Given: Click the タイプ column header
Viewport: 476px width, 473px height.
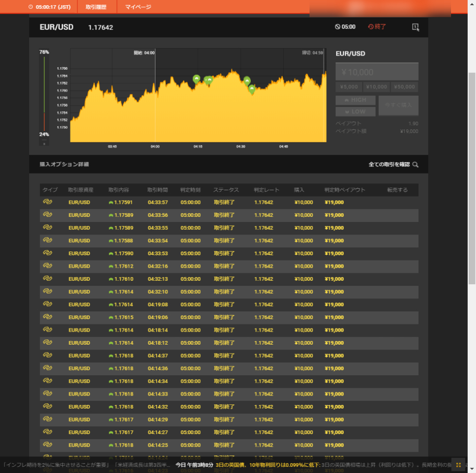Looking at the screenshot, I should 50,190.
